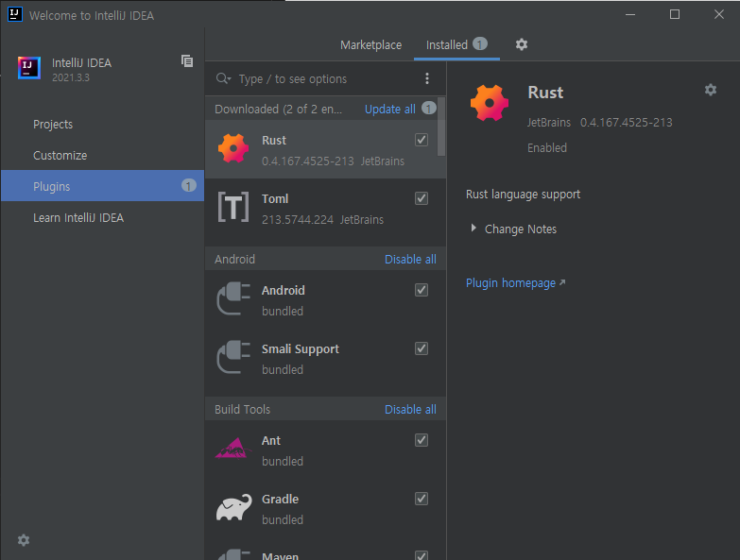Screen dimensions: 740x560
Task: Uncheck the Toml plugin checkbox
Action: point(422,198)
